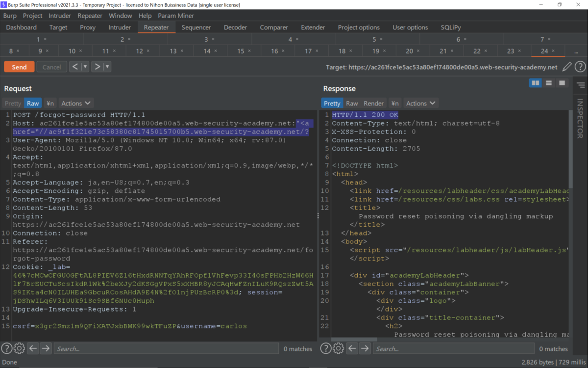Open the Extender tab

[x=313, y=27]
